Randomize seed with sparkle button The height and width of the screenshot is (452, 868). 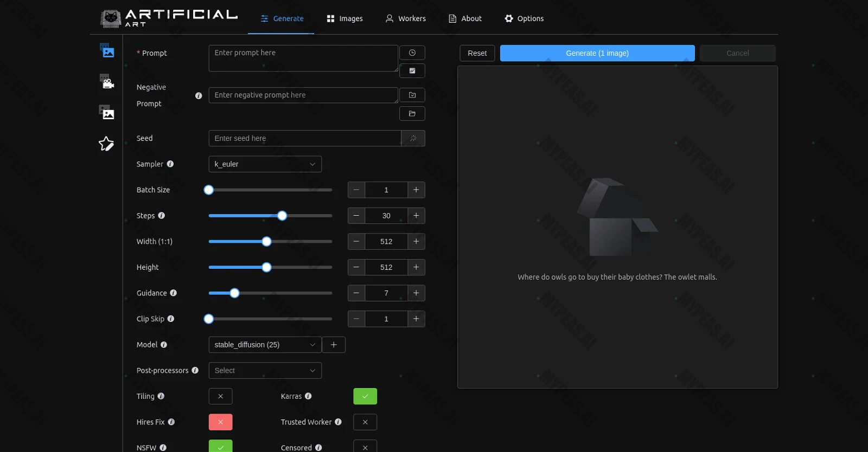pos(413,138)
